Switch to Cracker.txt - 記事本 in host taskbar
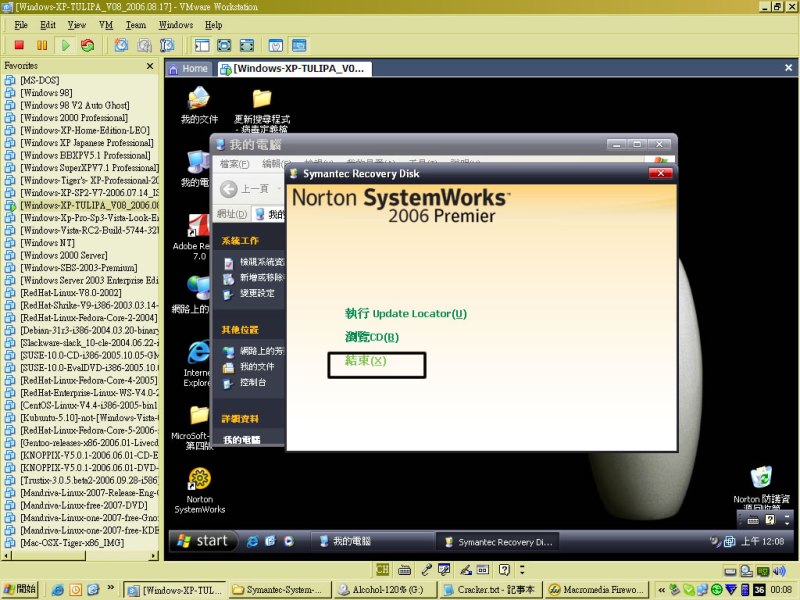 [x=490, y=590]
